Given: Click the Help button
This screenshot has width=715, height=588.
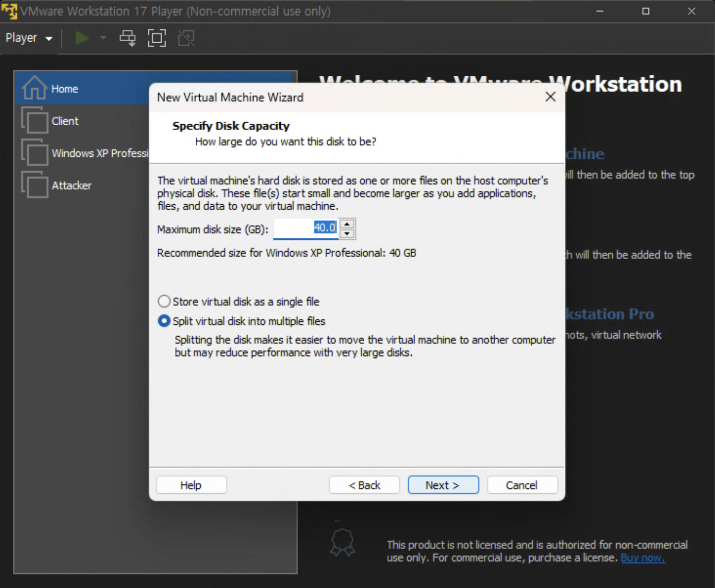Looking at the screenshot, I should pyautogui.click(x=191, y=485).
